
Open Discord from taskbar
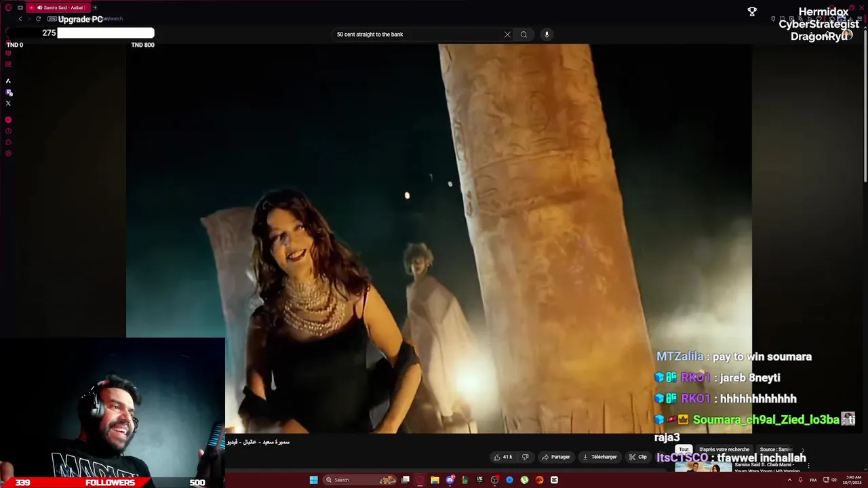[450, 480]
